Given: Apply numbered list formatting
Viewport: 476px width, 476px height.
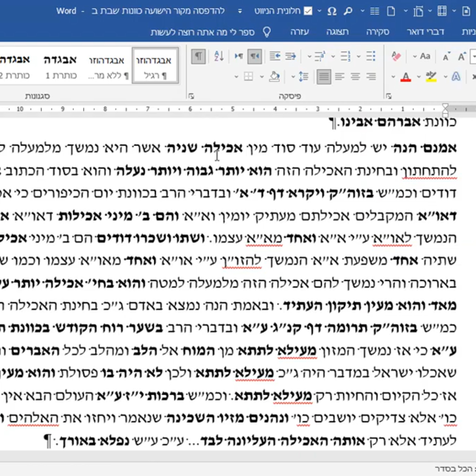Looking at the screenshot, I should click(345, 56).
